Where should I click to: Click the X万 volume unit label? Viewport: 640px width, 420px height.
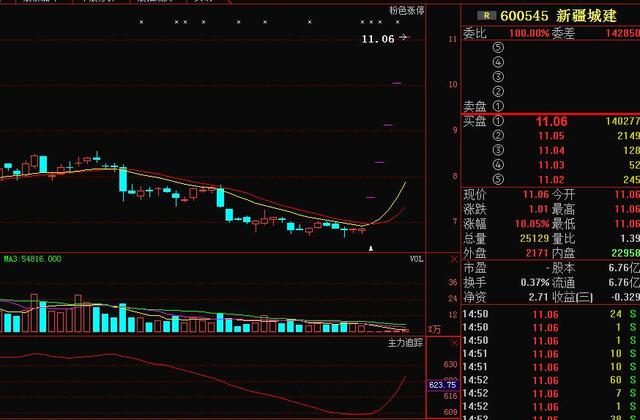coord(433,328)
